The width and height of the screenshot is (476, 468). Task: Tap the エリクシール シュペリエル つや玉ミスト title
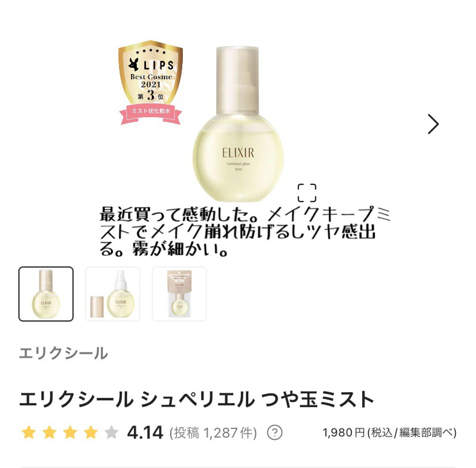click(196, 399)
